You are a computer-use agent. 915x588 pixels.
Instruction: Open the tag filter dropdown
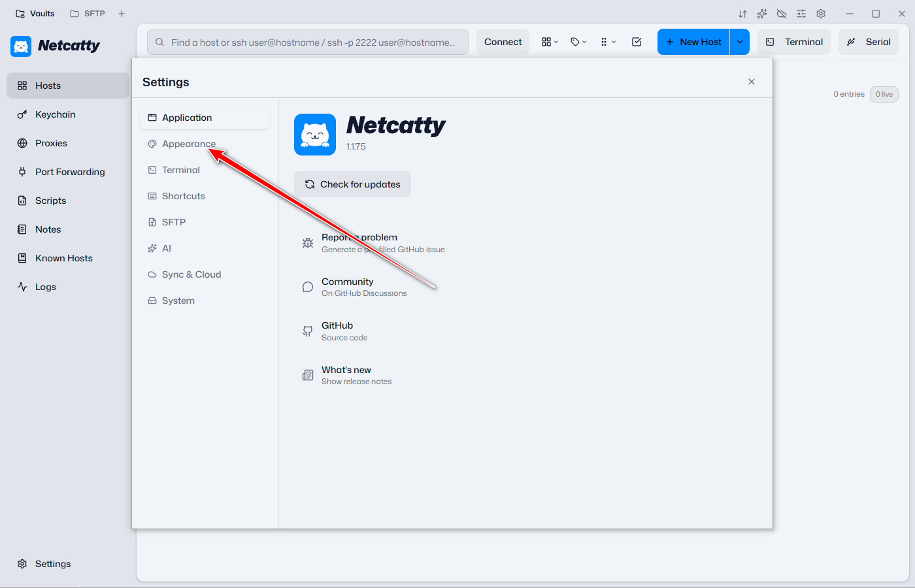point(578,42)
